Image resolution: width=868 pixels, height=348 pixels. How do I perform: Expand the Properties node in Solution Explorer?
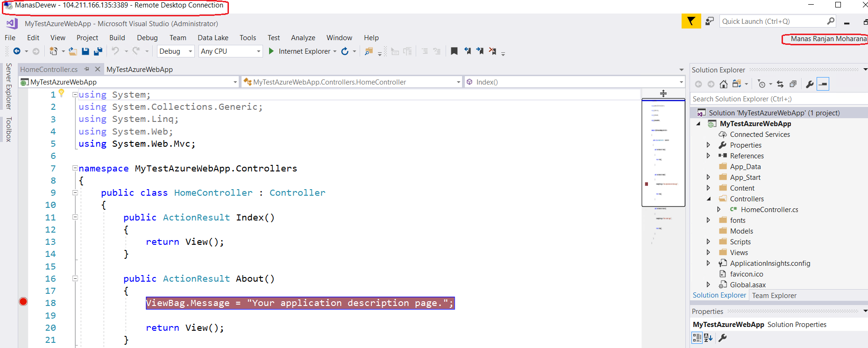(708, 145)
